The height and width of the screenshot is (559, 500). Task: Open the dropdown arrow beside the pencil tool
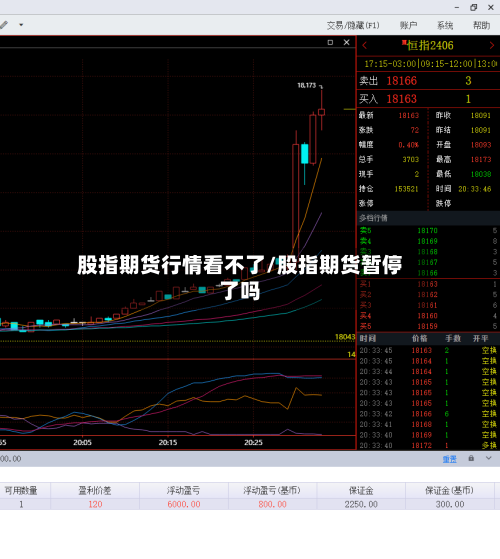point(21,25)
